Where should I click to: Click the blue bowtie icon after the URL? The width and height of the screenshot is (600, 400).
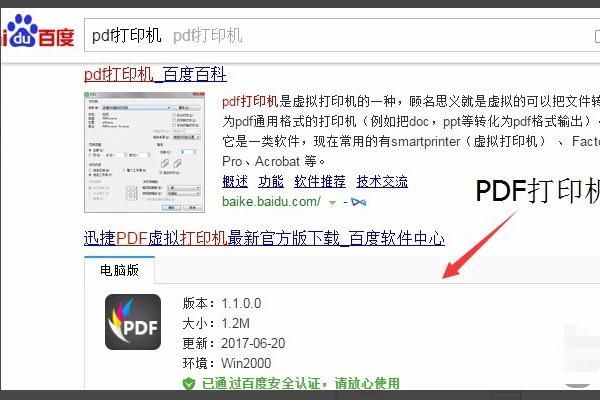(359, 202)
